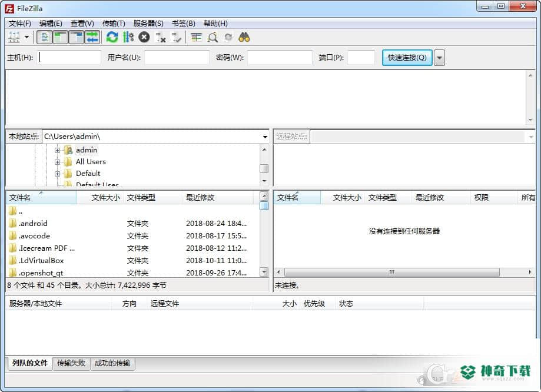Sort local files by 文件名 column
The image size is (541, 392).
click(x=41, y=197)
